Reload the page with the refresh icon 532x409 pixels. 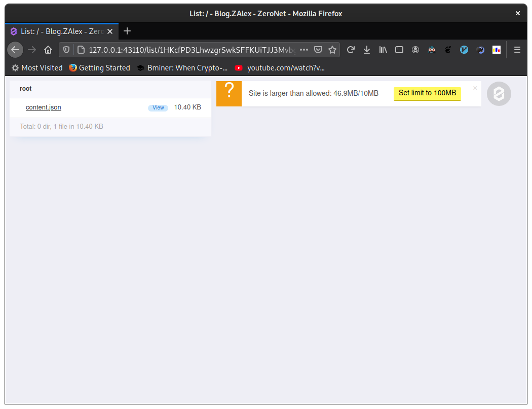pyautogui.click(x=351, y=50)
